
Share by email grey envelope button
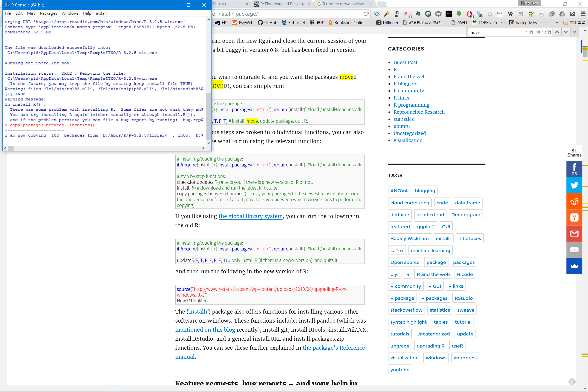[574, 250]
